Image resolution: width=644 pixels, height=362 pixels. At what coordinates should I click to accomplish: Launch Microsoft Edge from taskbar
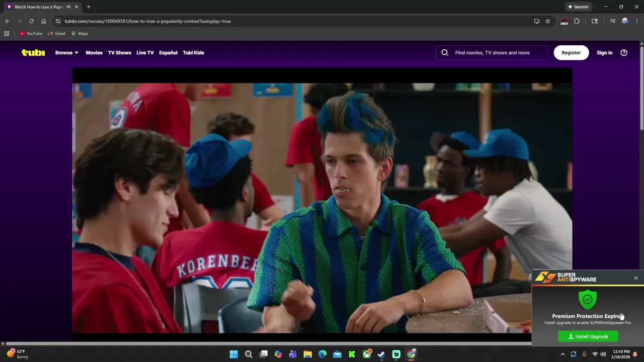click(323, 354)
